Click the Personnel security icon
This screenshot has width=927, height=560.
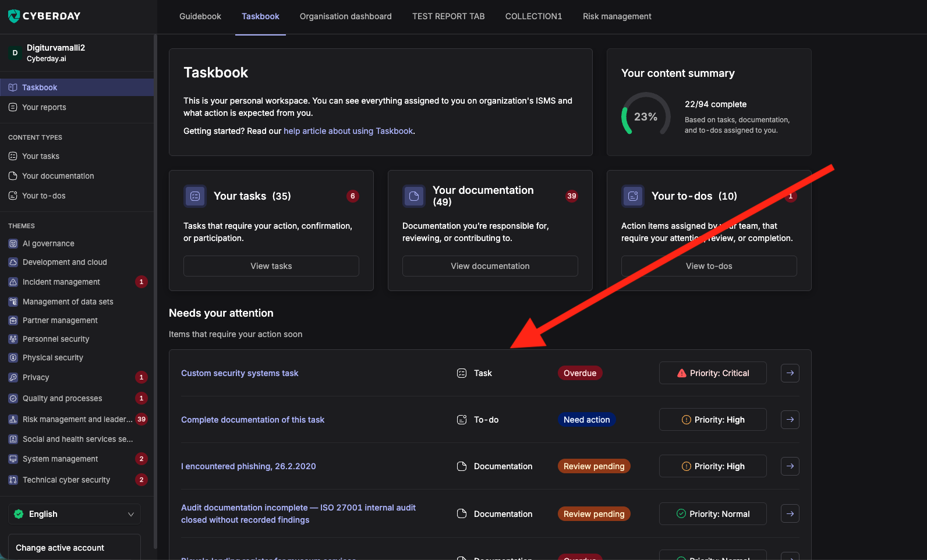point(13,339)
